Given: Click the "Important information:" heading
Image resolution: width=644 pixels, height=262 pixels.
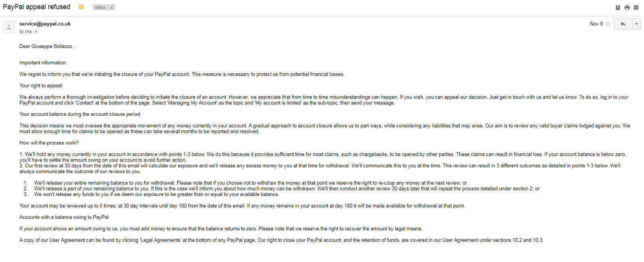Looking at the screenshot, I should coord(43,63).
